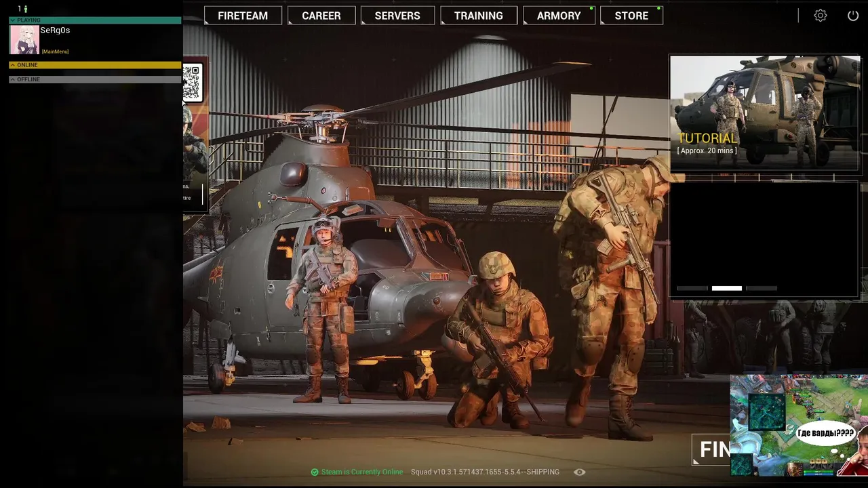Click the map video overlay thumbnail

[799, 426]
